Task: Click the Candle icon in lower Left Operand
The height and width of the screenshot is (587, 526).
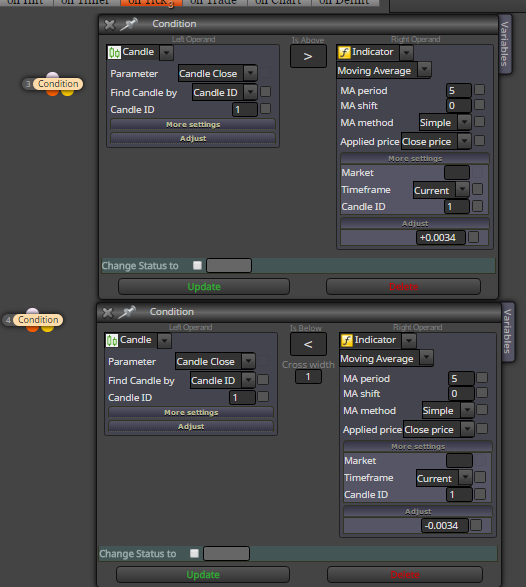Action: coord(112,340)
